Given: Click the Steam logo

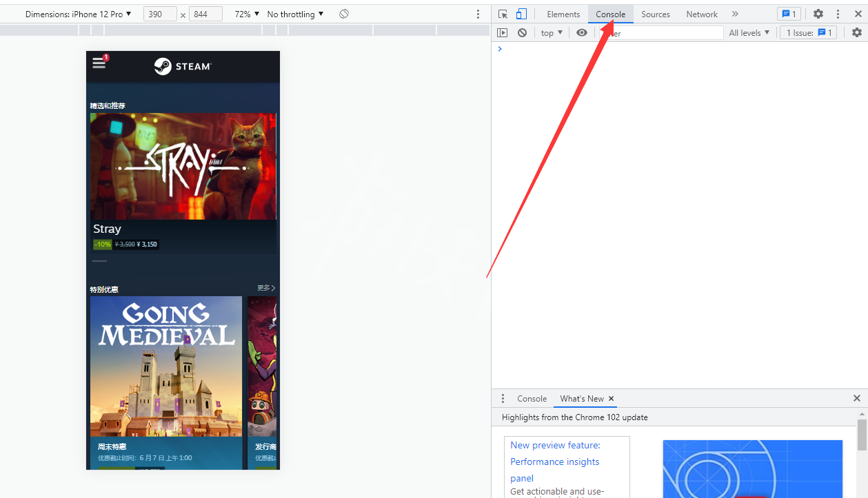Looking at the screenshot, I should (x=183, y=66).
